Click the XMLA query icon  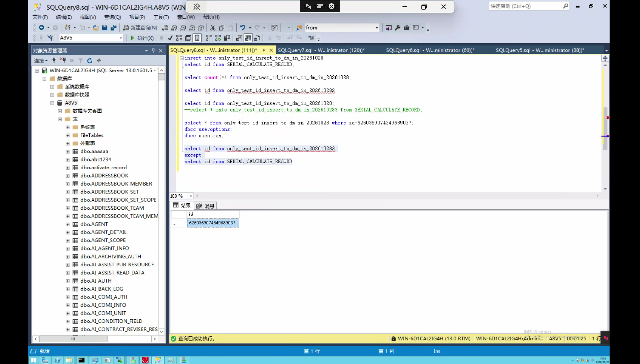pos(192,28)
